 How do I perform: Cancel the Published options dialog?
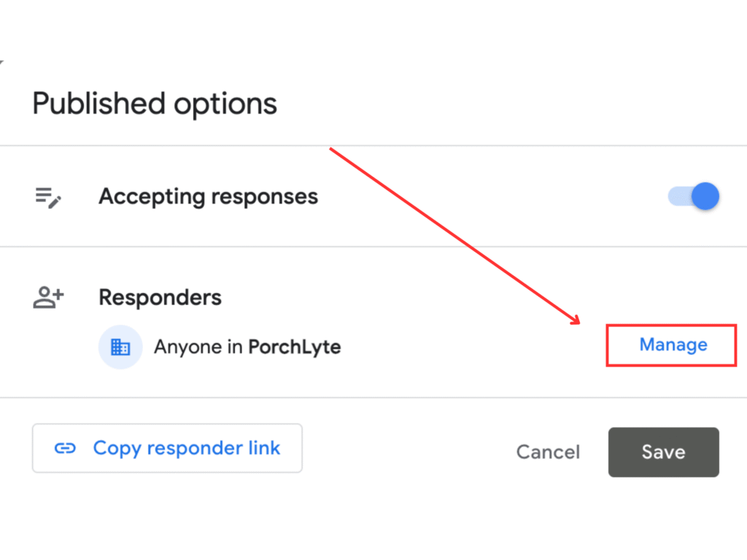tap(548, 452)
